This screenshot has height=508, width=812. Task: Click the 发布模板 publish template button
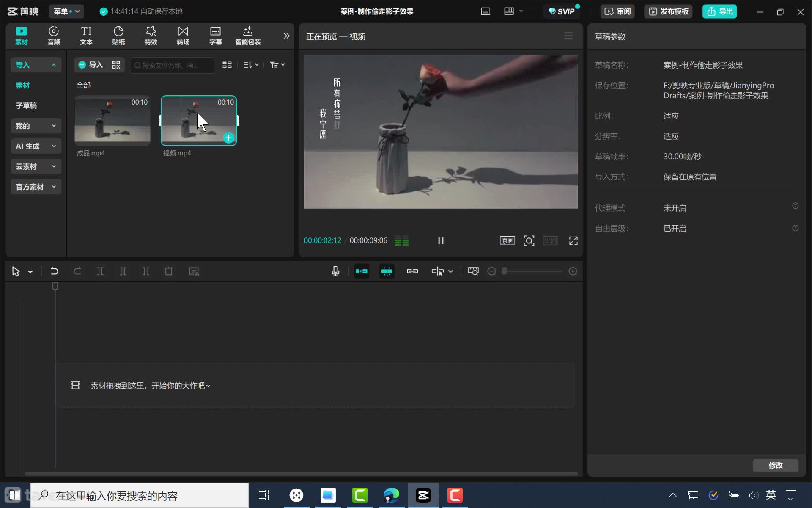tap(669, 11)
